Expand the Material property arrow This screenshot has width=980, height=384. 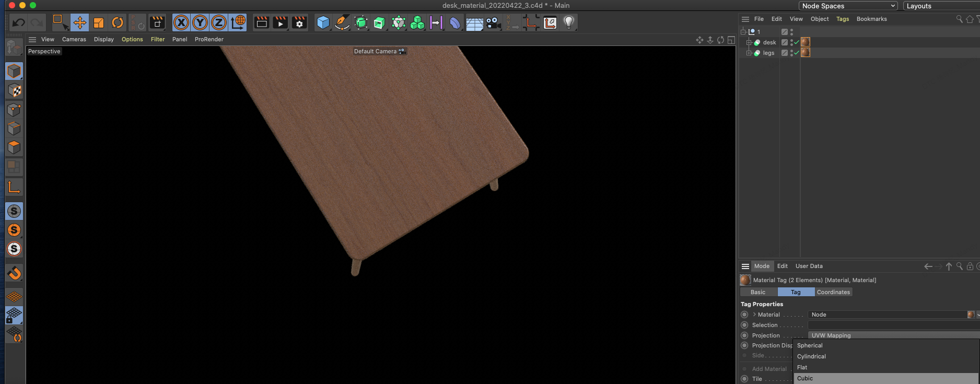[754, 315]
